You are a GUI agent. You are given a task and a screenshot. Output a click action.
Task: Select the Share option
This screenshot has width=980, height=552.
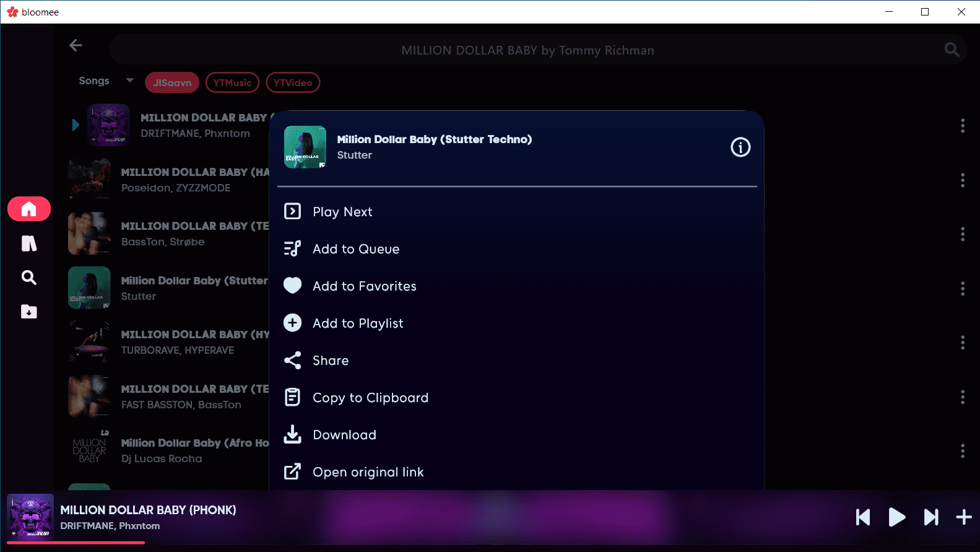(517, 360)
